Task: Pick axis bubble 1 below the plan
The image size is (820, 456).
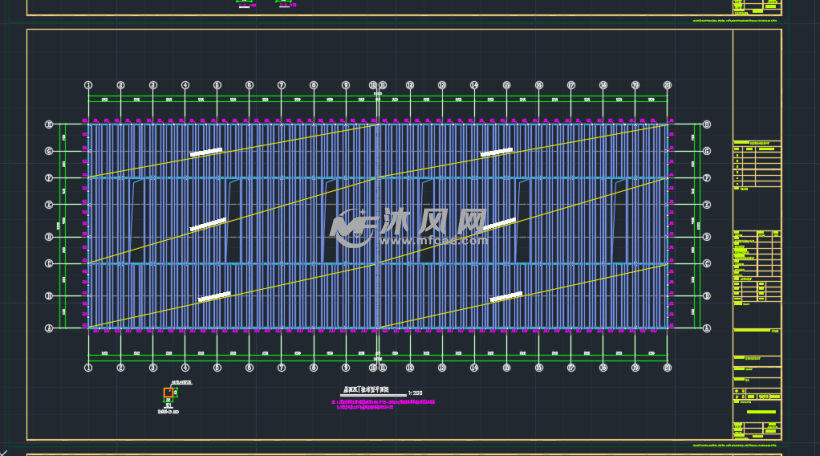Action: click(x=88, y=368)
